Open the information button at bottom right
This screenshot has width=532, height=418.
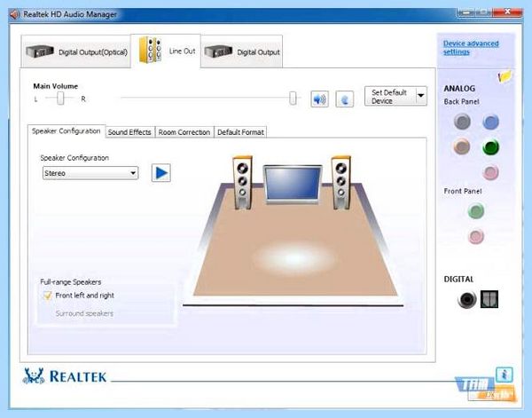click(505, 375)
